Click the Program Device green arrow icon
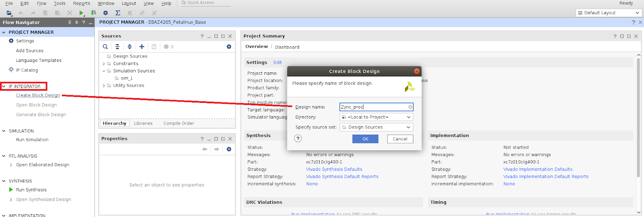Image resolution: width=644 pixels, height=217 pixels. 93,13
